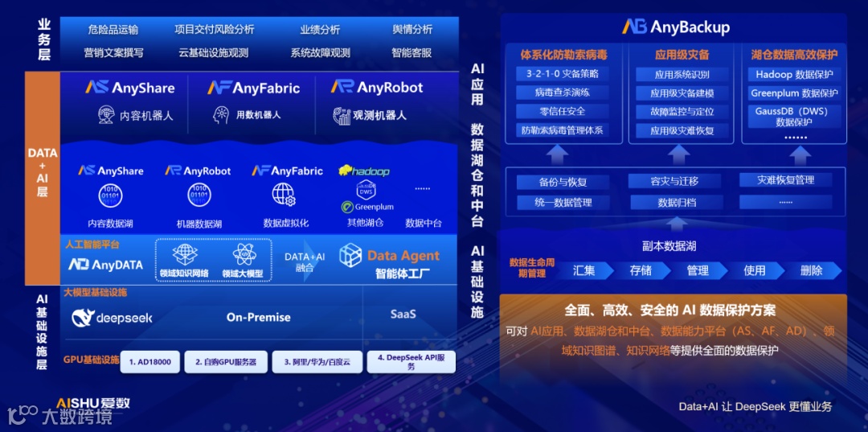Click the On-Premise label
Image resolution: width=868 pixels, height=432 pixels.
pos(259,317)
